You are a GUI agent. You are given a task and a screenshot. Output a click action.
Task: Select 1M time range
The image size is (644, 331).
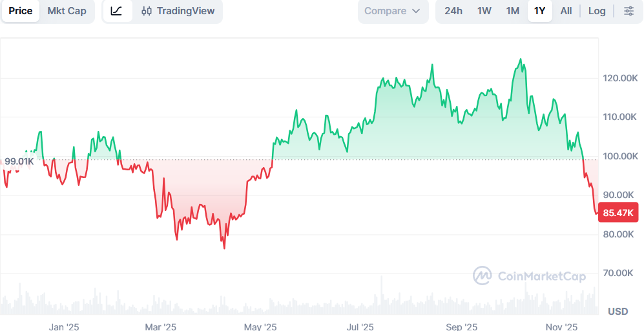click(x=513, y=11)
